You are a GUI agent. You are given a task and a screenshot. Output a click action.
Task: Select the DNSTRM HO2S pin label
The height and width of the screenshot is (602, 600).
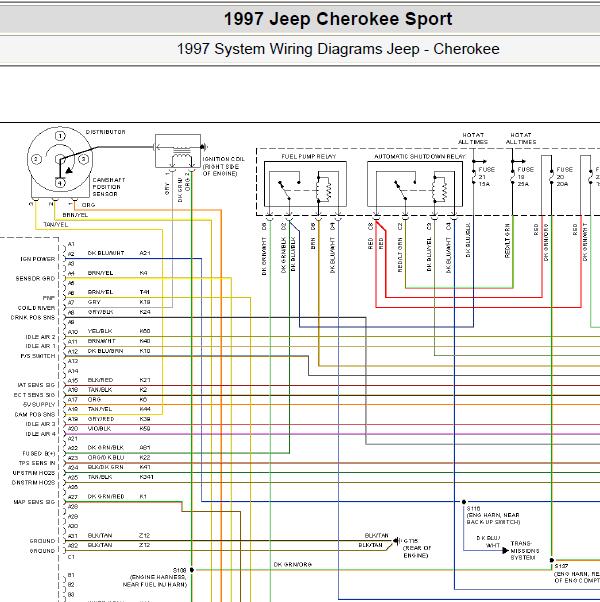tap(33, 483)
